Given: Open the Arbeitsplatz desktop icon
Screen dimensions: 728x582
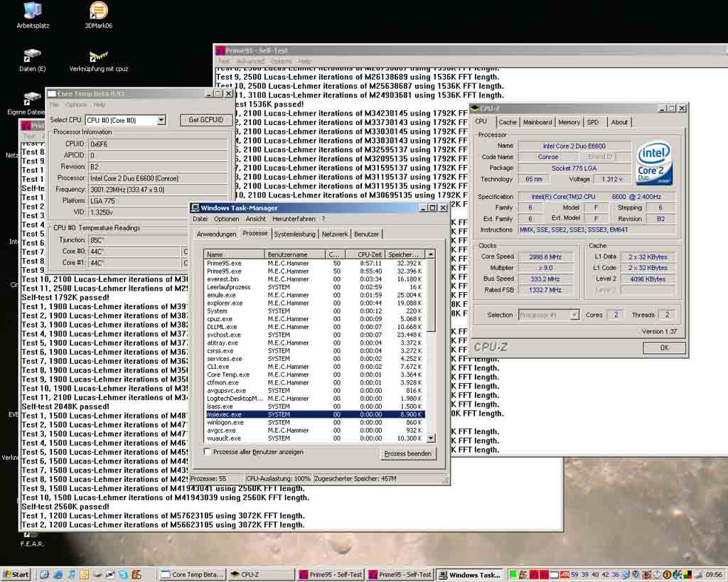Looking at the screenshot, I should [33, 16].
